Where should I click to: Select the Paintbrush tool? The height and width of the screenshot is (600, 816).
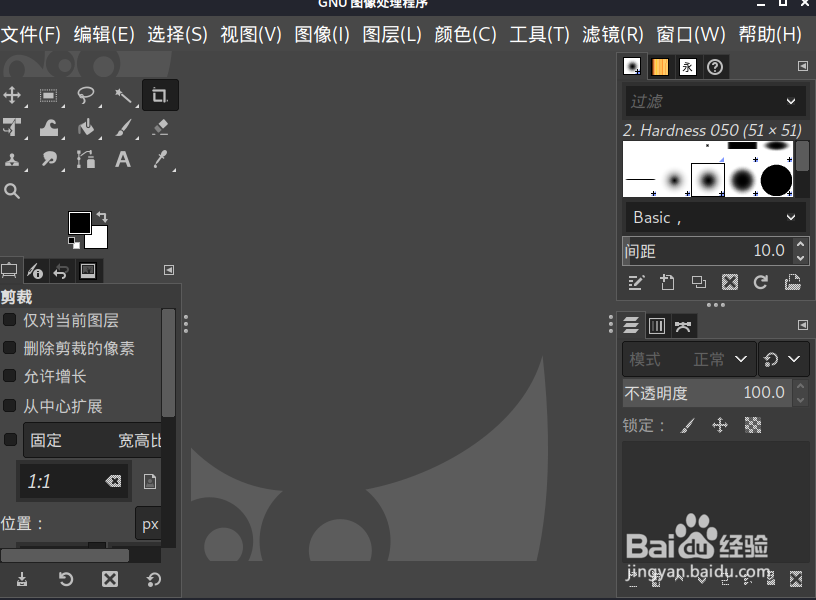click(x=122, y=127)
